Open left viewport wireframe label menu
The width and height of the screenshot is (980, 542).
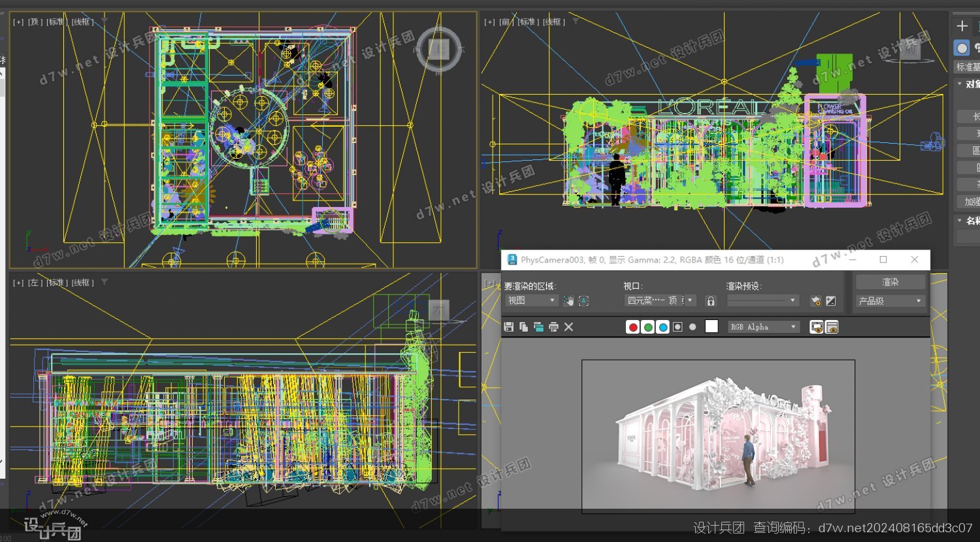(82, 283)
